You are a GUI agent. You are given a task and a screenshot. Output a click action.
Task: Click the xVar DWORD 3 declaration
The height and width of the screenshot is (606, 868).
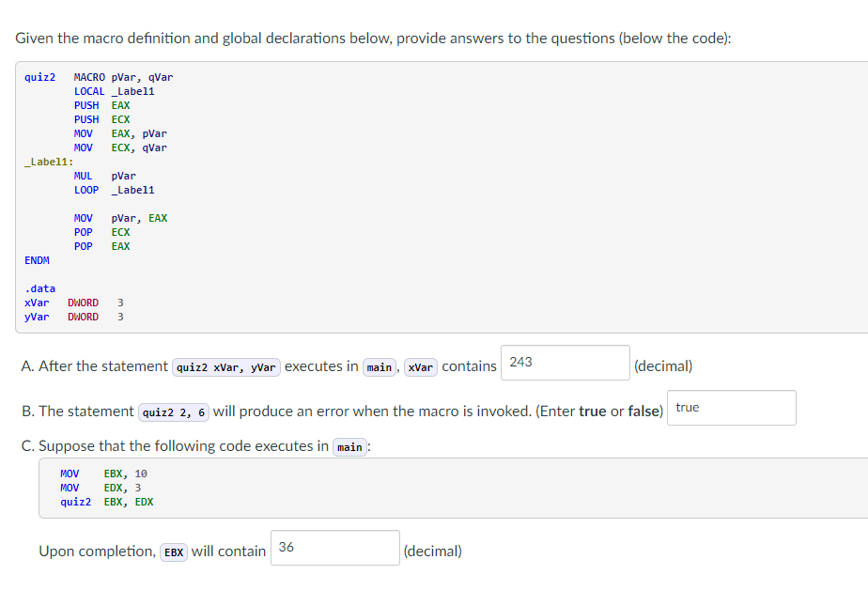tap(73, 302)
